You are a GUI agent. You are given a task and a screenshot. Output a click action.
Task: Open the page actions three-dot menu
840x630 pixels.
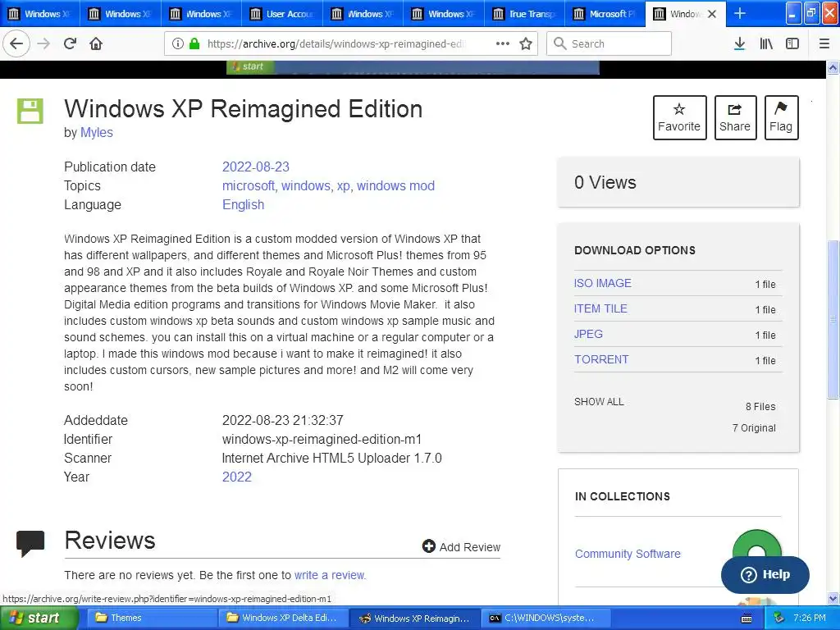[x=503, y=43]
